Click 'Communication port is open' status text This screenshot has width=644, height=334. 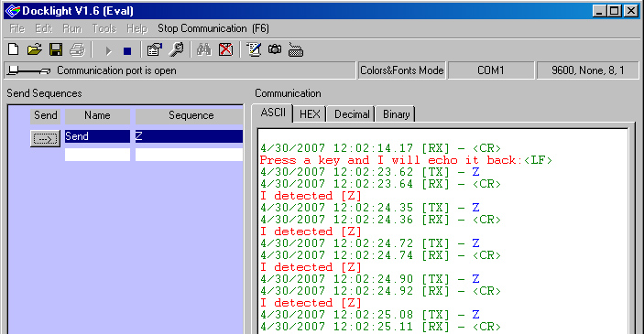[116, 70]
